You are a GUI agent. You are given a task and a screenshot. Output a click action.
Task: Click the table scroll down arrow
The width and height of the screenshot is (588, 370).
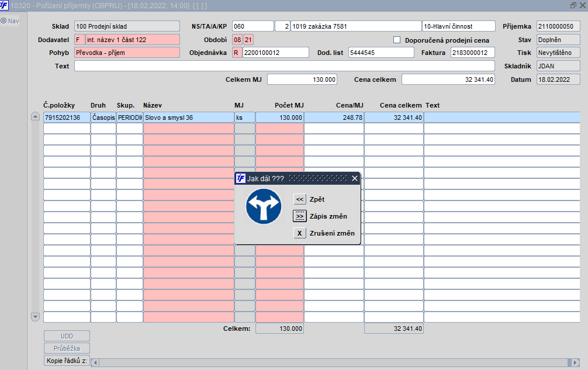(35, 317)
